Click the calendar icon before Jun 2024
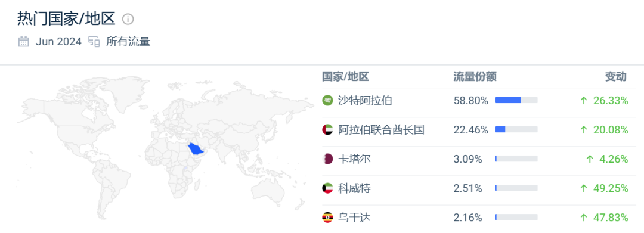This screenshot has height=233, width=644. pyautogui.click(x=24, y=42)
